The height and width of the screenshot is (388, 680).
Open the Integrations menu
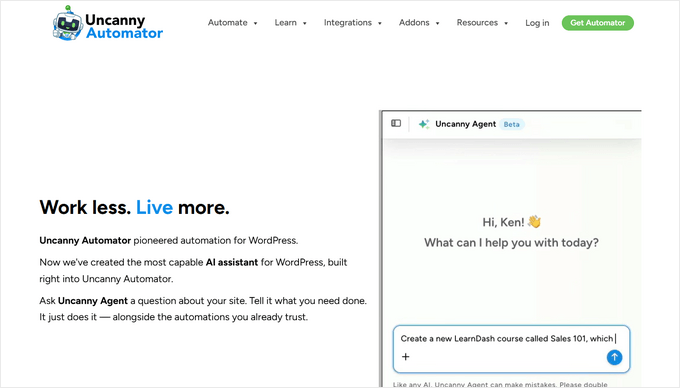(x=348, y=23)
